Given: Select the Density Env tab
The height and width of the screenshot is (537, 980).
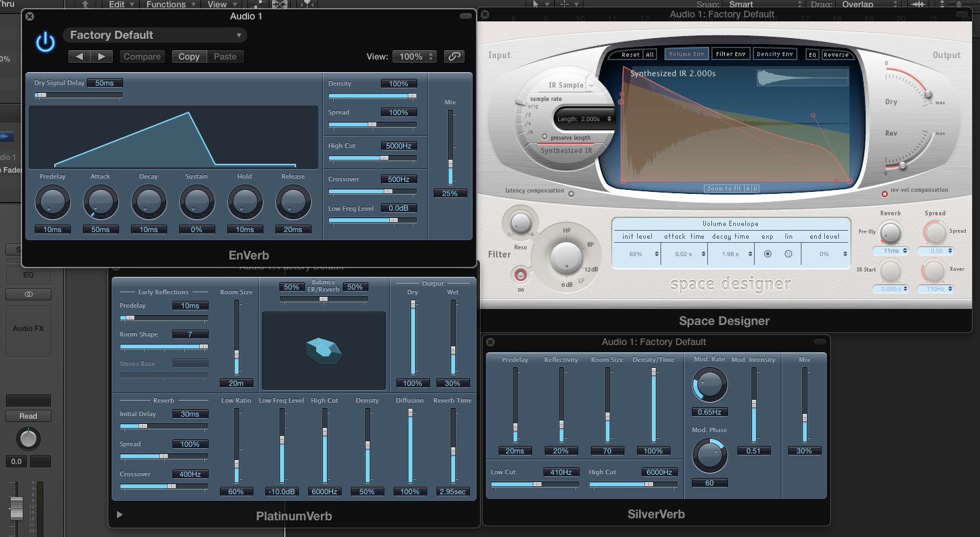Looking at the screenshot, I should (775, 54).
